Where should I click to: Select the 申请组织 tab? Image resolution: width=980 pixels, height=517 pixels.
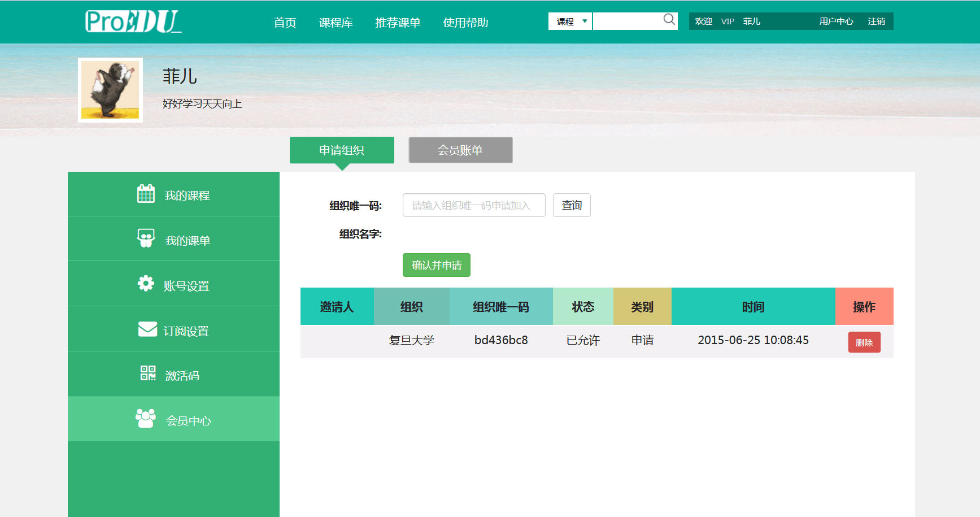click(342, 150)
